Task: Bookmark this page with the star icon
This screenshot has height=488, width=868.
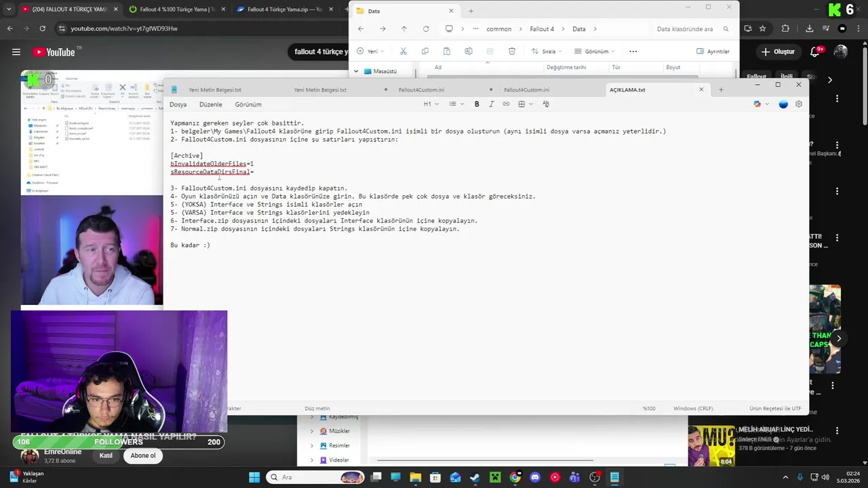Action: 763,28
